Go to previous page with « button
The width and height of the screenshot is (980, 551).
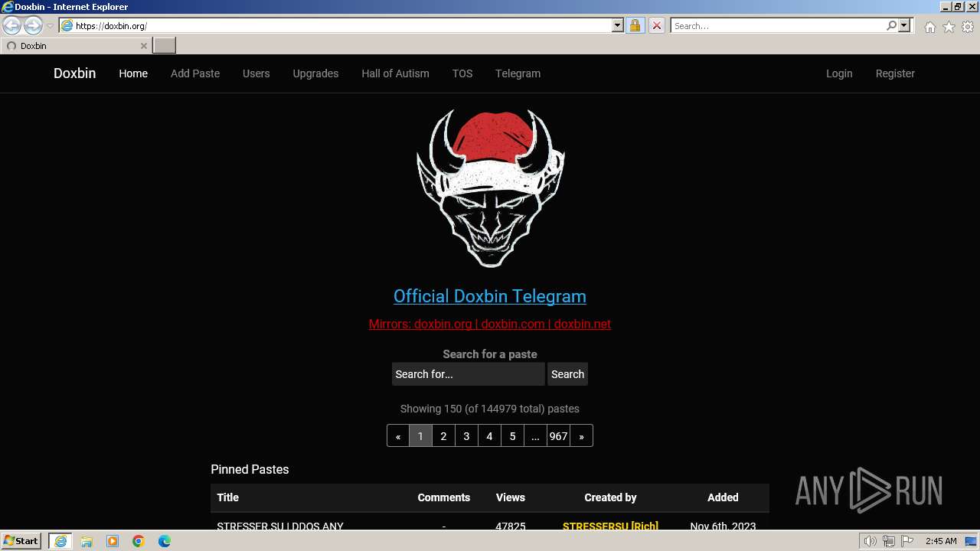(x=398, y=436)
